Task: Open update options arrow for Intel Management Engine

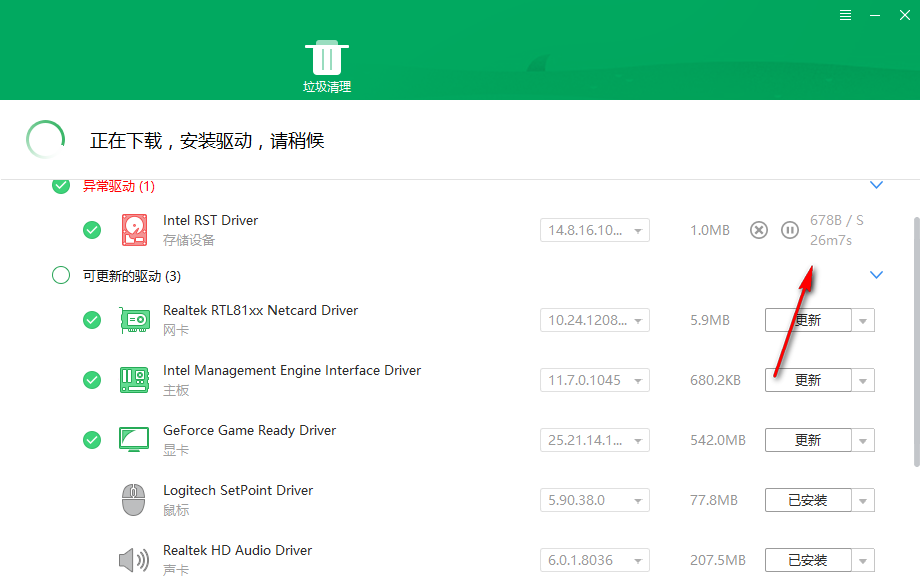Action: (x=862, y=380)
